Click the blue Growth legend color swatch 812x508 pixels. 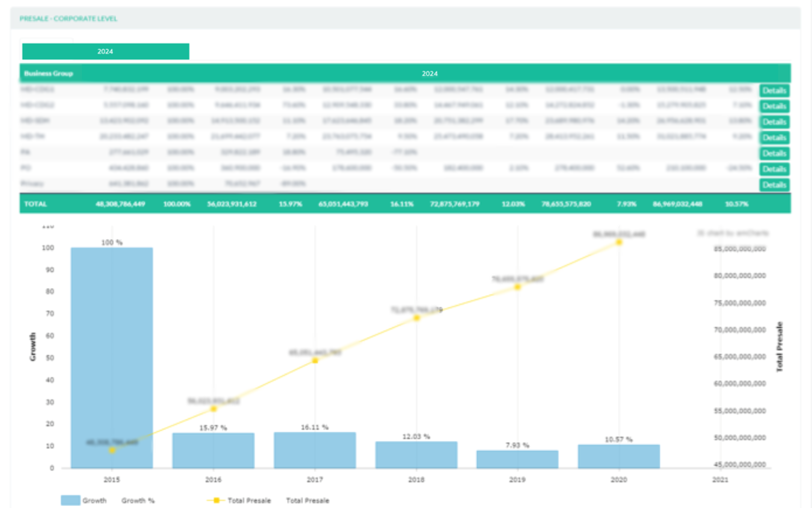point(70,500)
